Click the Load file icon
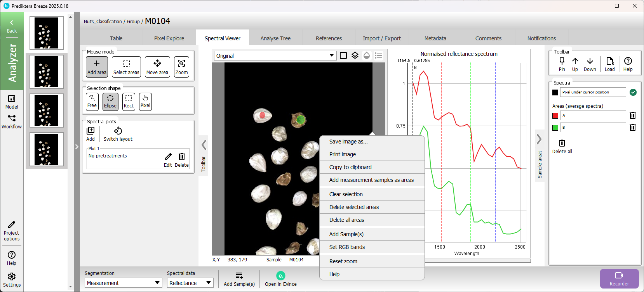644x292 pixels. (x=609, y=64)
